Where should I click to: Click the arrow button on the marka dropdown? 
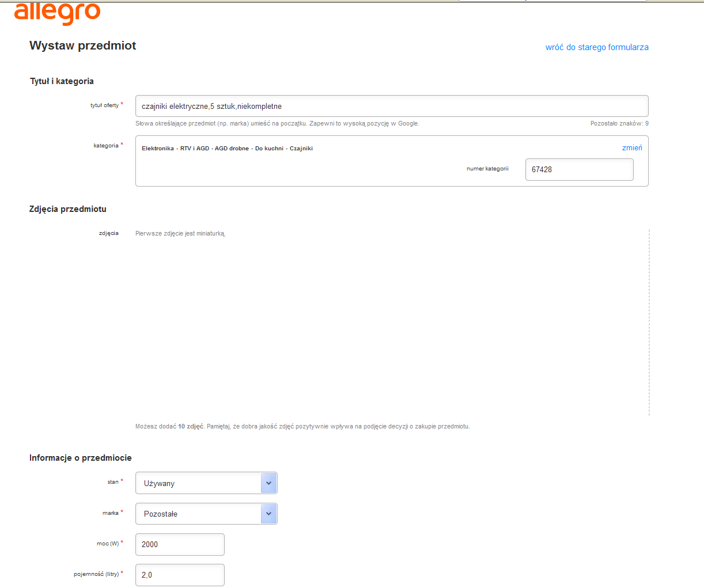coord(268,514)
